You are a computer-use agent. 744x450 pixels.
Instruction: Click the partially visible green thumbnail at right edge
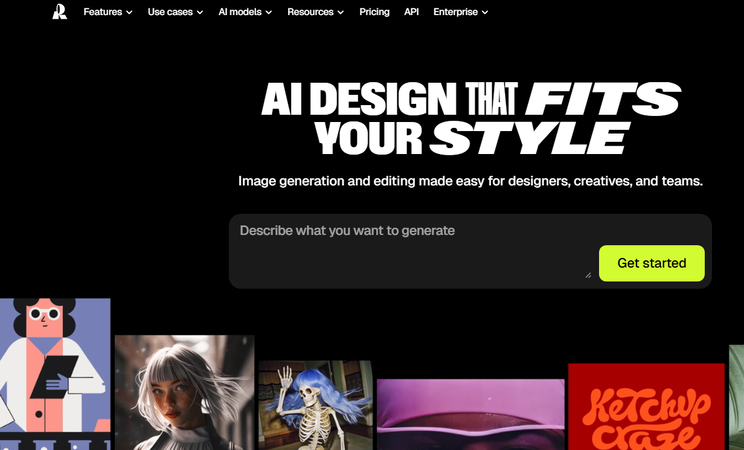pyautogui.click(x=736, y=398)
